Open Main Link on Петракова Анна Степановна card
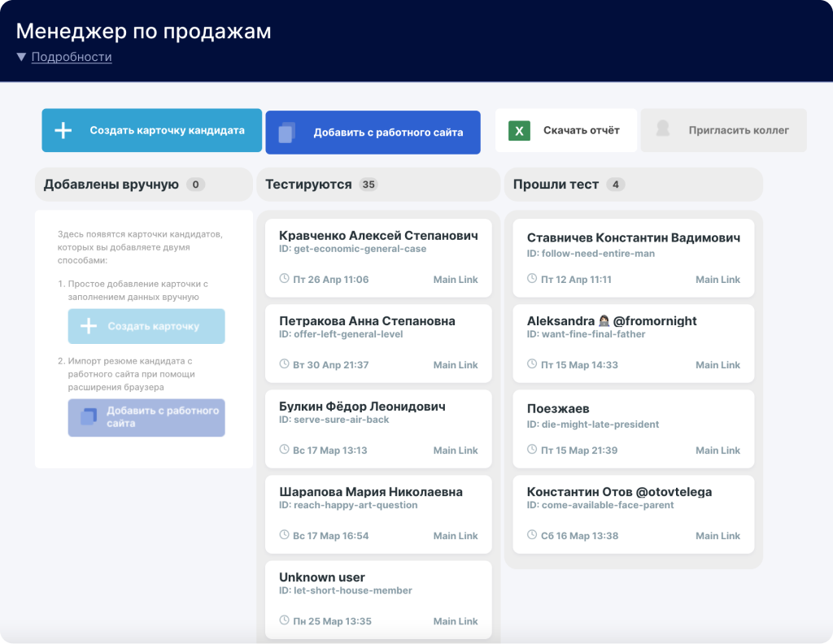 [x=456, y=365]
